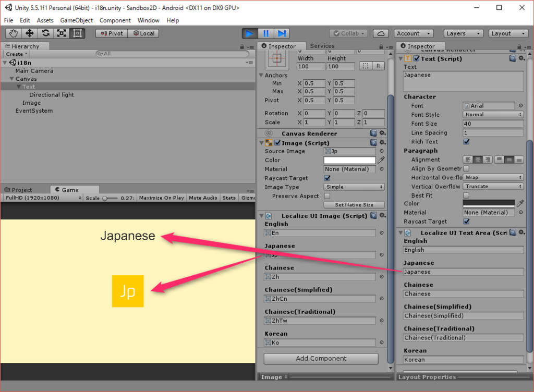The image size is (534, 392).
Task: Open FullHD resolution dropdown in Game view
Action: click(43, 198)
